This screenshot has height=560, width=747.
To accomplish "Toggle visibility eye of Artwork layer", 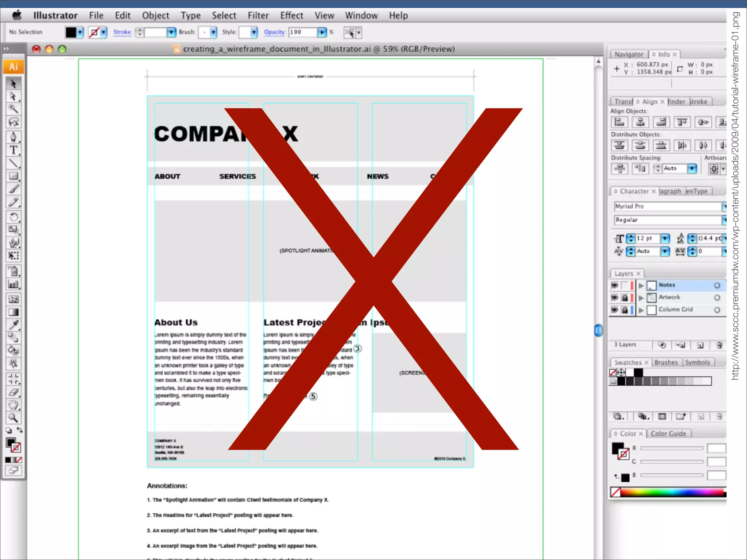I will click(x=615, y=297).
